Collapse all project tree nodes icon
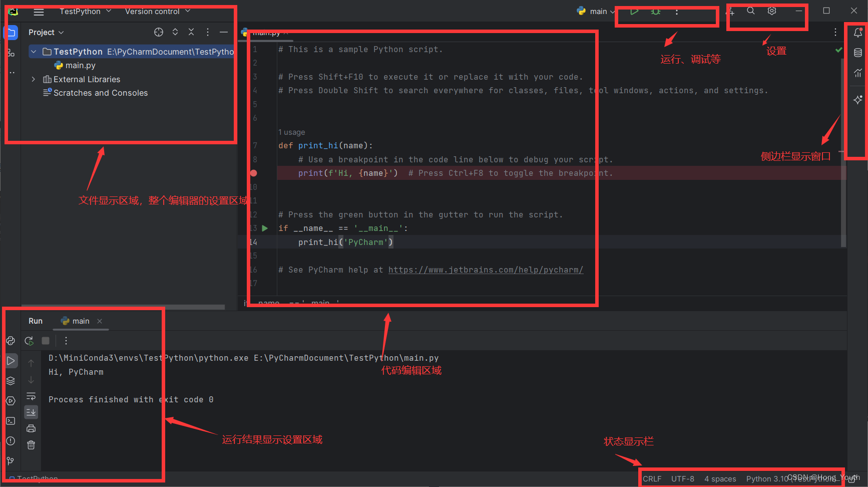This screenshot has width=868, height=487. pyautogui.click(x=191, y=32)
